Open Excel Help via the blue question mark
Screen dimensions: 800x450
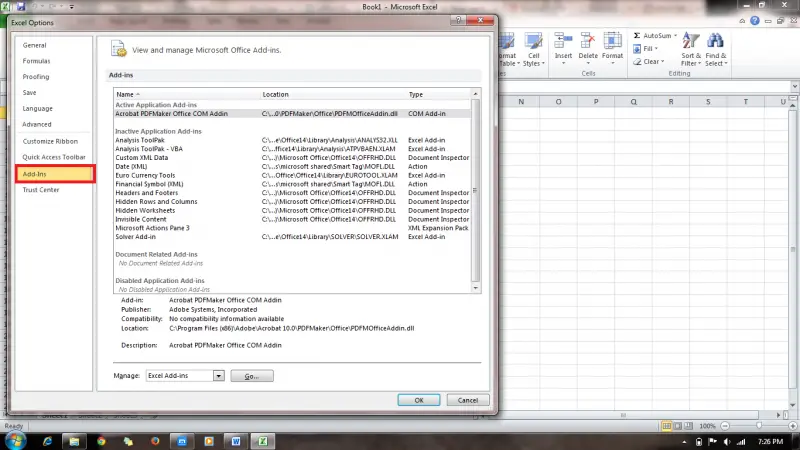(x=755, y=21)
